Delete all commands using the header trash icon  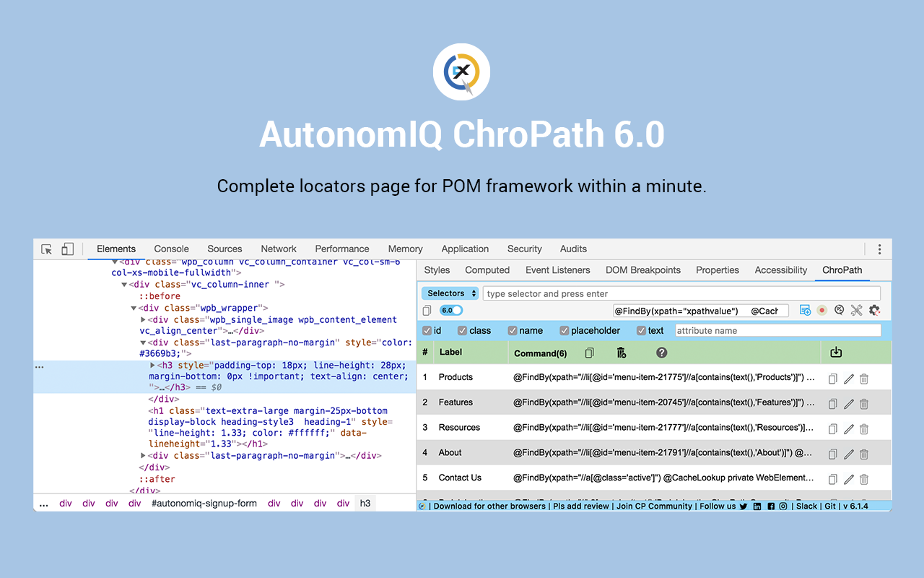click(621, 353)
